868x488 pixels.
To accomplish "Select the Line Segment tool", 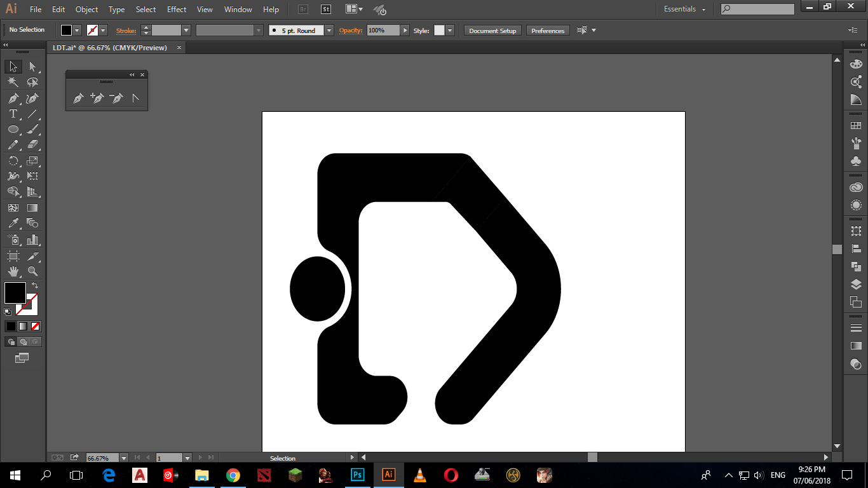I will click(33, 114).
